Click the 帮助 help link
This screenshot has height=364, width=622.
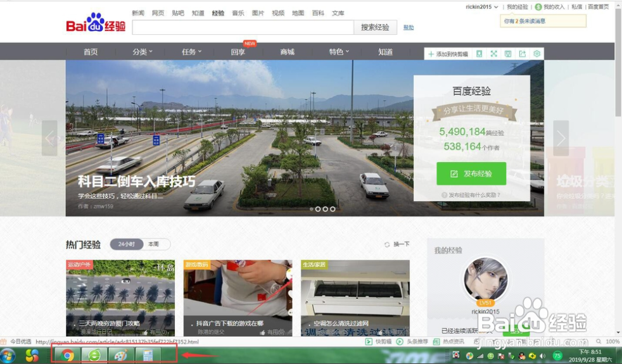point(409,27)
